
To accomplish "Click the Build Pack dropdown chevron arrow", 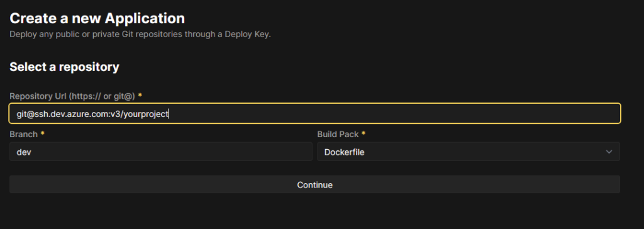I will pos(609,152).
